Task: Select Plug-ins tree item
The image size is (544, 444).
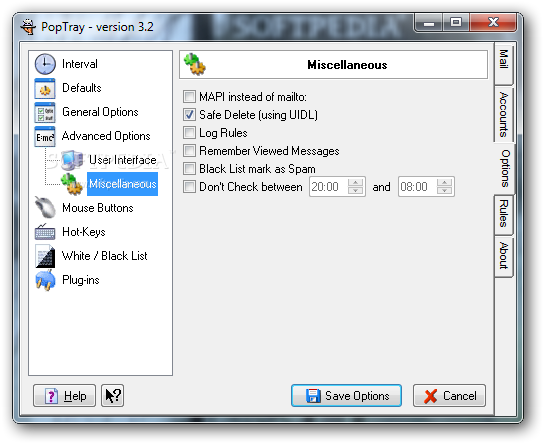Action: [x=81, y=280]
